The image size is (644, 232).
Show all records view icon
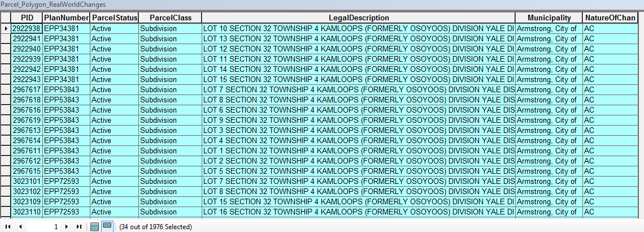point(94,227)
